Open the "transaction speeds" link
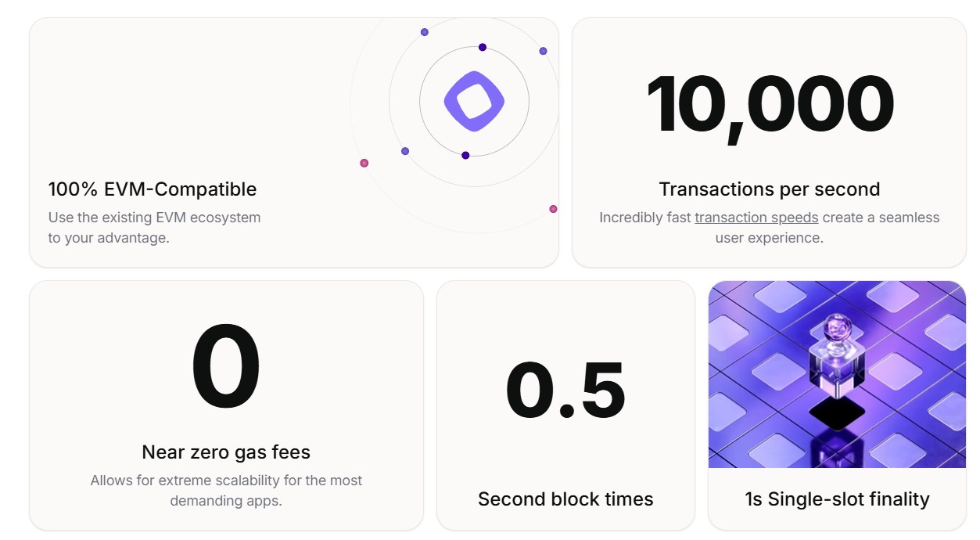 (756, 218)
